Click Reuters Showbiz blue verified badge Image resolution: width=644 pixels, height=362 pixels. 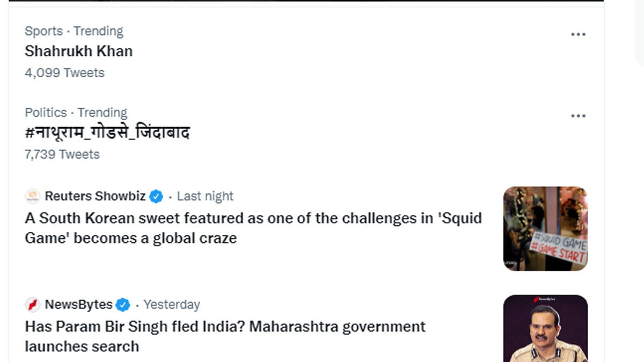156,196
